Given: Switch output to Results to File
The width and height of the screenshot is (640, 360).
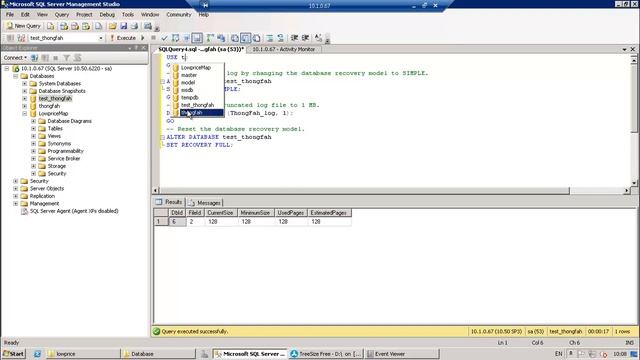Looking at the screenshot, I should [x=257, y=38].
